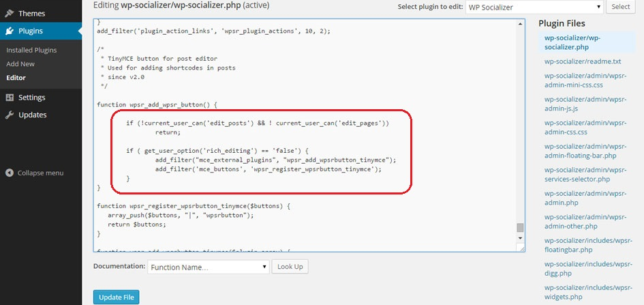Open wpsr-admin-css.css file
The image size is (644, 305).
click(585, 128)
